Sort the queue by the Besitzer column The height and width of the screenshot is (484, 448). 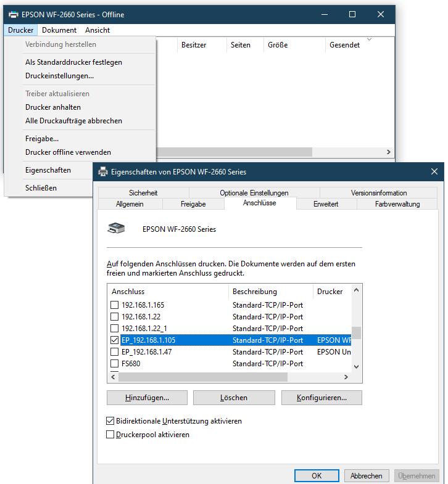tap(202, 45)
